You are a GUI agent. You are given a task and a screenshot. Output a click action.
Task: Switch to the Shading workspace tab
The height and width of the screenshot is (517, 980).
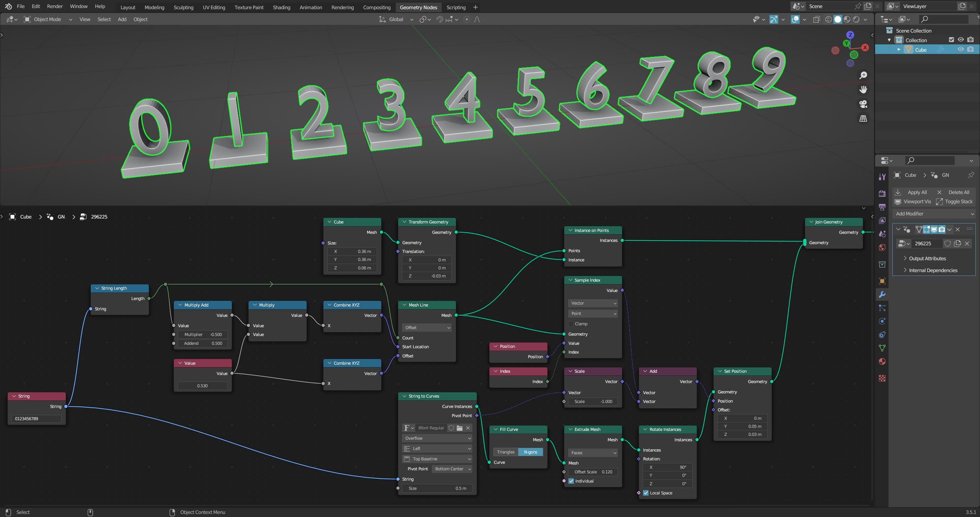click(x=281, y=7)
